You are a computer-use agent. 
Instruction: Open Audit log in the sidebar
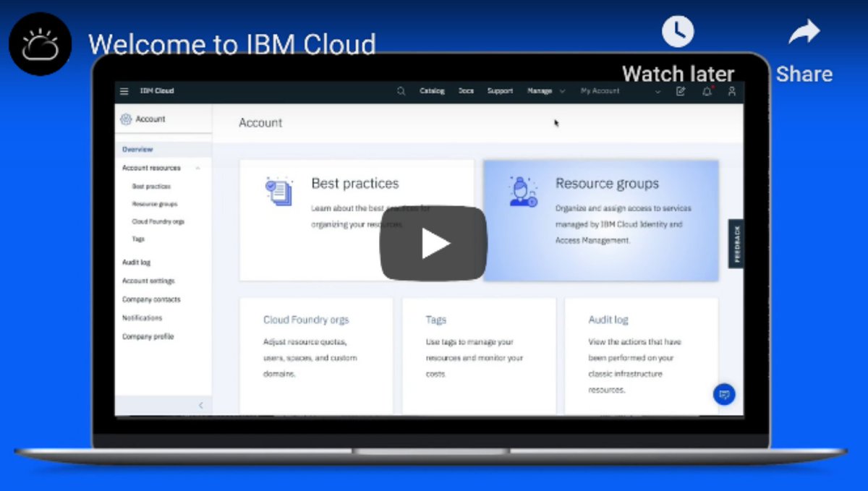136,262
